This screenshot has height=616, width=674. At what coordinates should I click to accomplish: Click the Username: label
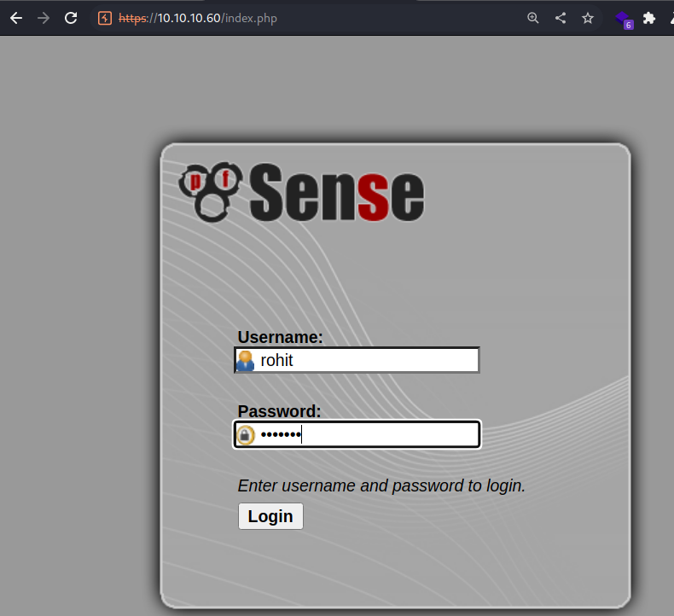tap(280, 337)
